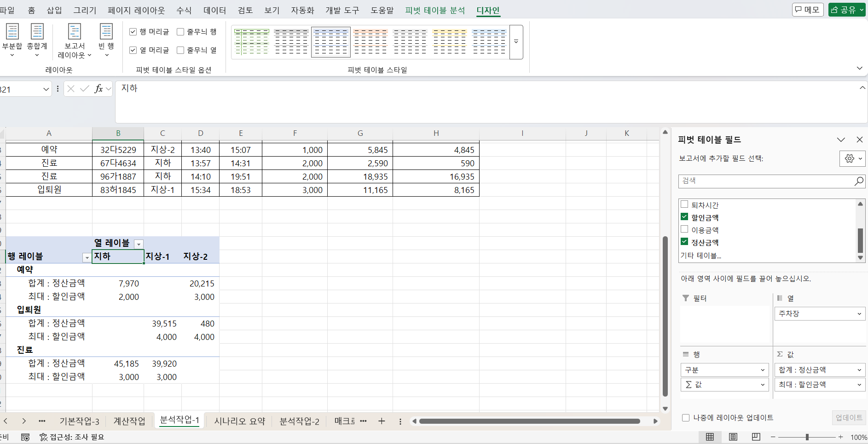The image size is (868, 444).
Task: Uncheck the 행 머리글 checkbox
Action: coord(133,32)
